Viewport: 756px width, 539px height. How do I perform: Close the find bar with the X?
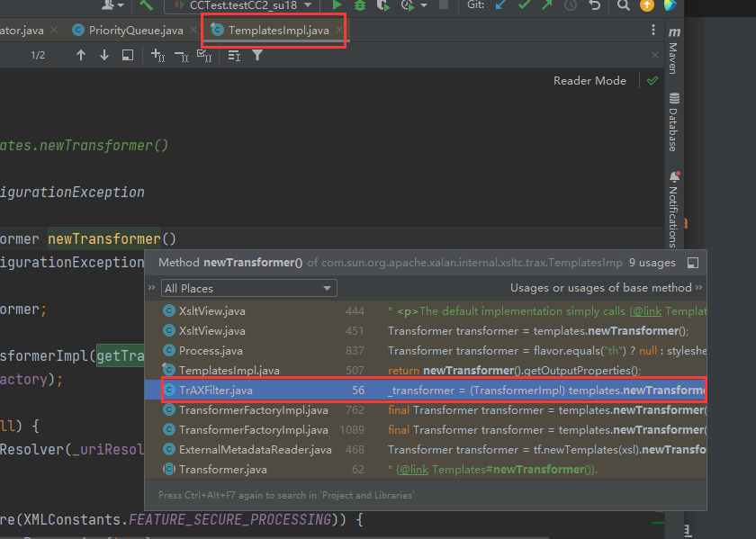[655, 55]
